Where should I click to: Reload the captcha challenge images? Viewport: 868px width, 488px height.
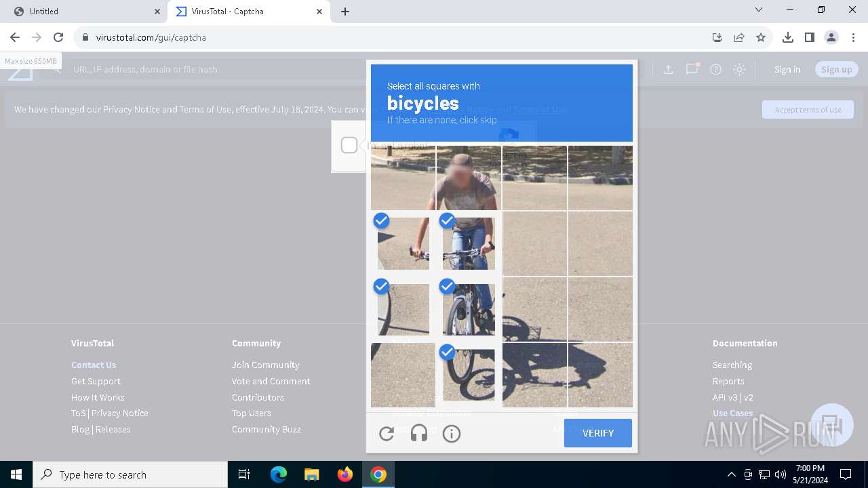point(387,433)
